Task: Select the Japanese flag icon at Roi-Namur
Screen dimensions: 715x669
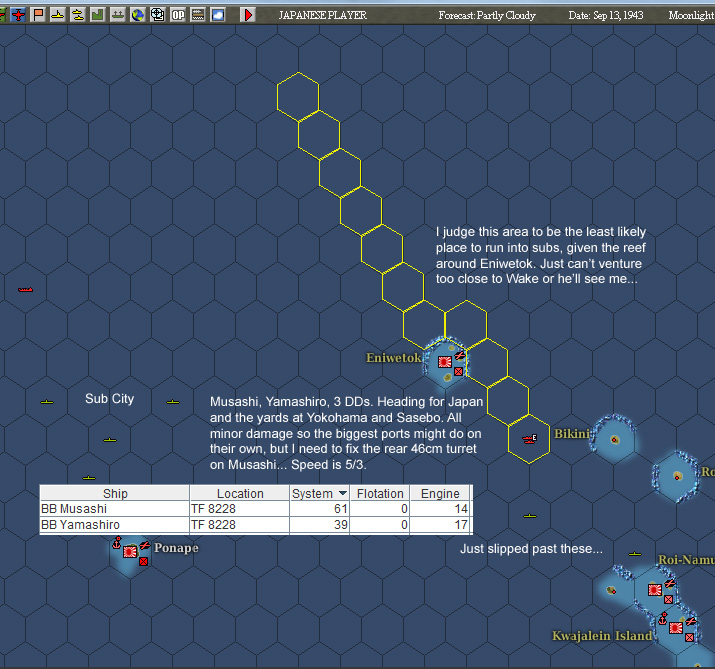Action: coord(655,590)
